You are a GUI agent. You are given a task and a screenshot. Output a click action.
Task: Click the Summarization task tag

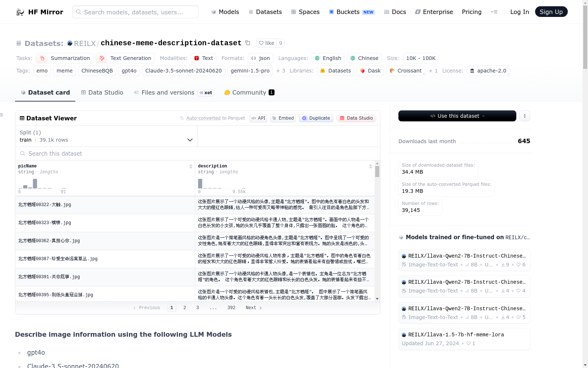click(x=64, y=58)
